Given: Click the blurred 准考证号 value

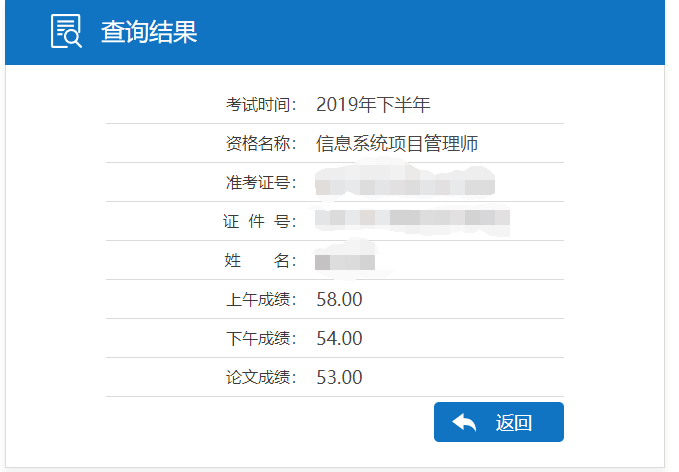Looking at the screenshot, I should pos(405,184).
